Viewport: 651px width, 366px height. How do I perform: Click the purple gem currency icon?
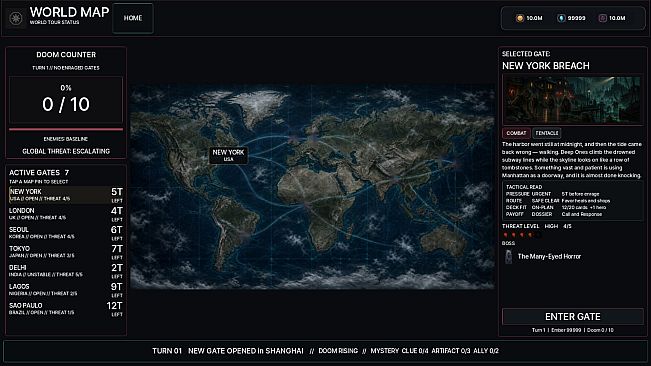(x=602, y=18)
